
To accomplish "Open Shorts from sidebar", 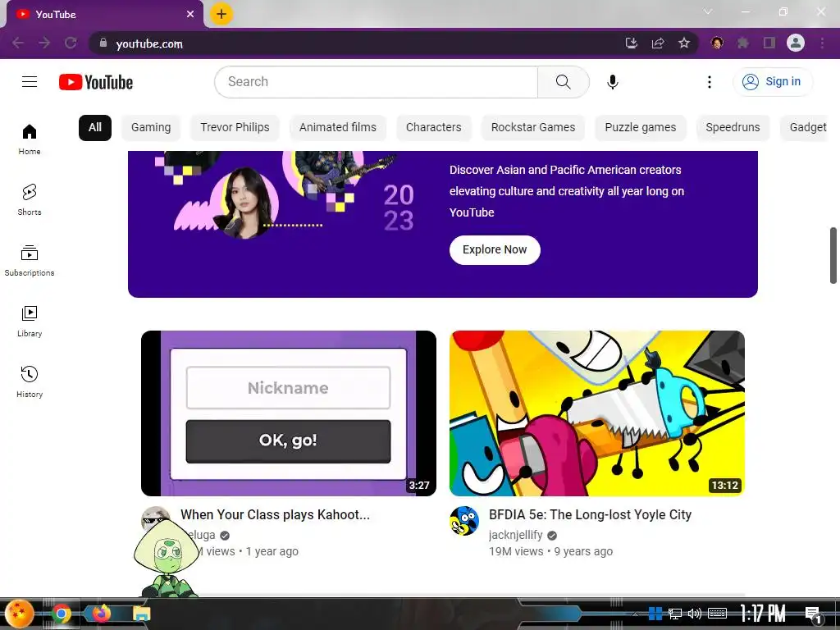I will pos(30,200).
